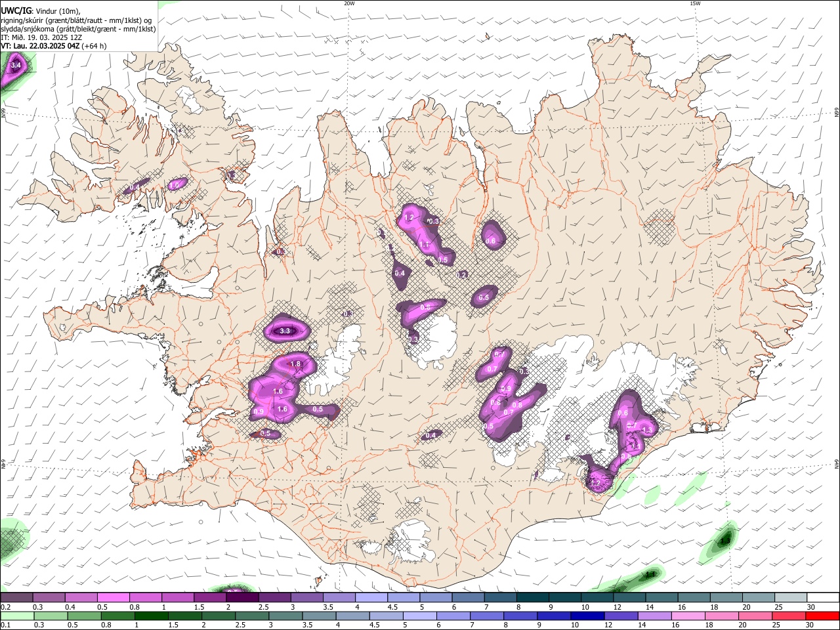840x630 pixels.
Task: Click the pale green rain swatch between 0.1 and 0.3
Action: [x=17, y=616]
